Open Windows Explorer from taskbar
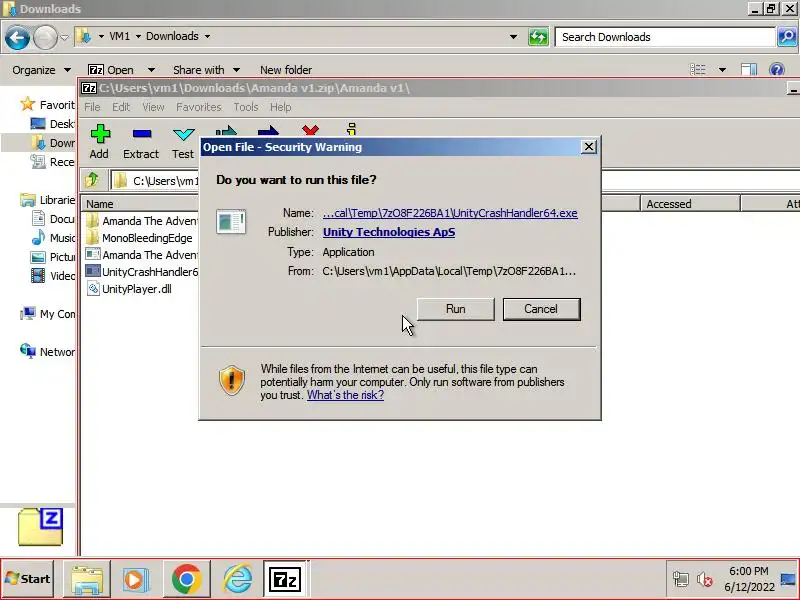Viewport: 800px width, 600px height. (87, 579)
